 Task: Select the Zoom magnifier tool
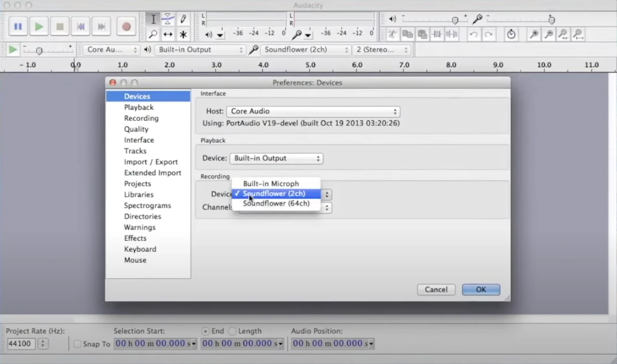click(x=153, y=34)
